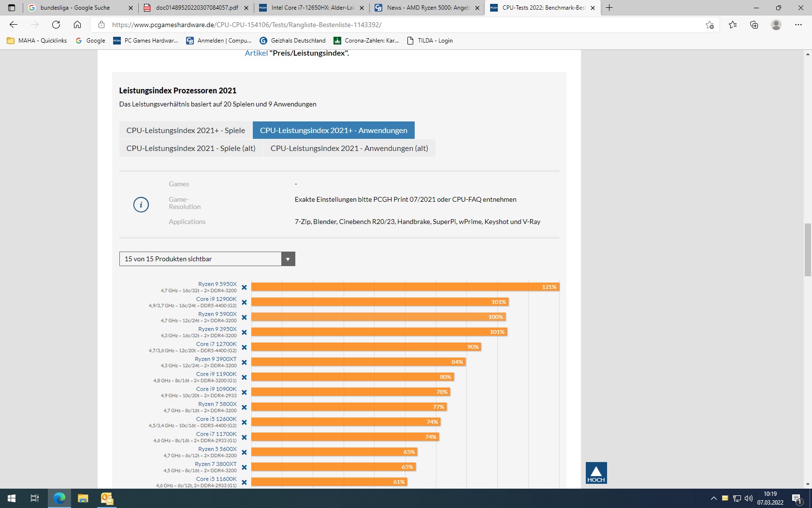
Task: Close the CPU-Tests 2022 tab
Action: pos(593,8)
